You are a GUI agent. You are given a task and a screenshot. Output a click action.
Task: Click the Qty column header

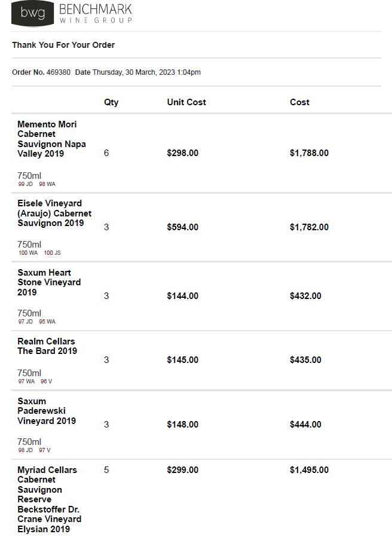pyautogui.click(x=111, y=102)
